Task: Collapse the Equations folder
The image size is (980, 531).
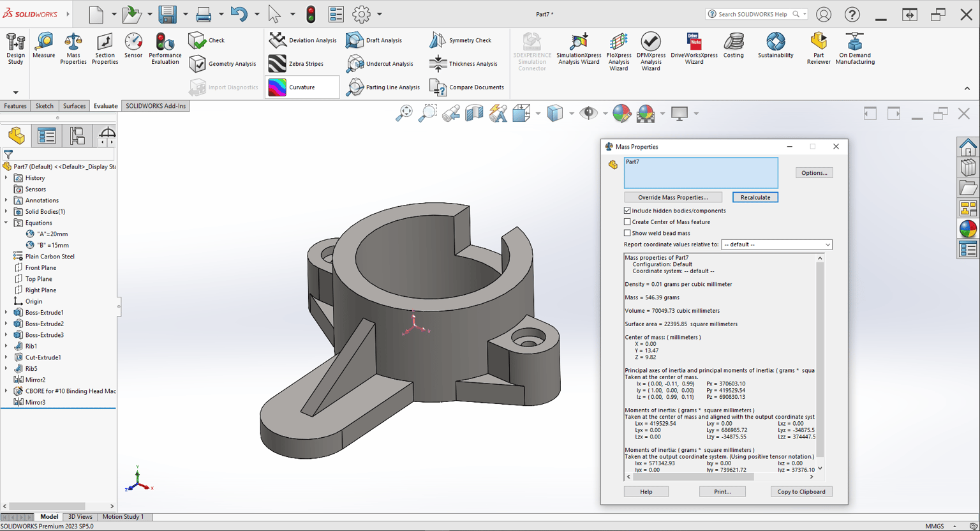Action: click(6, 223)
